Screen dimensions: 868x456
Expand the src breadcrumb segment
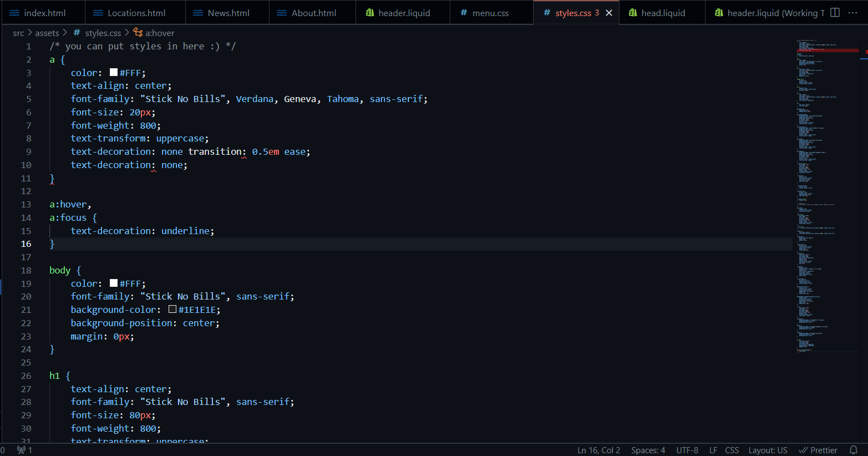(18, 33)
